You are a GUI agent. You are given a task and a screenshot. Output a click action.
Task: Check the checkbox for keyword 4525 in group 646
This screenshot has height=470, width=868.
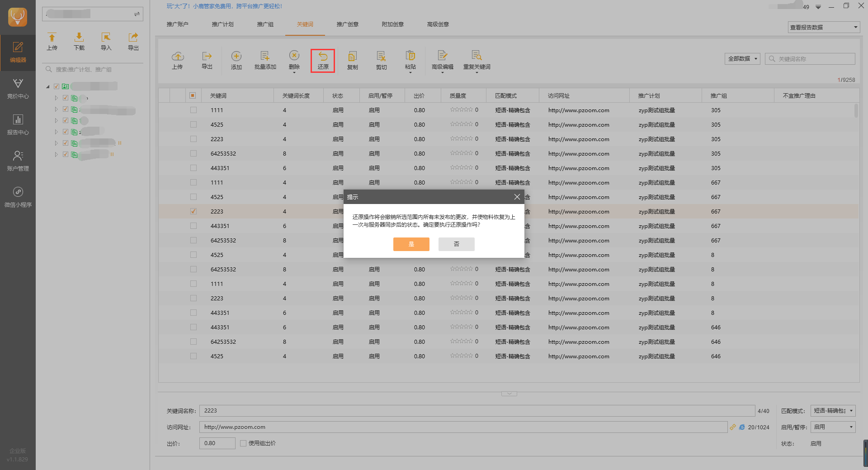[193, 356]
